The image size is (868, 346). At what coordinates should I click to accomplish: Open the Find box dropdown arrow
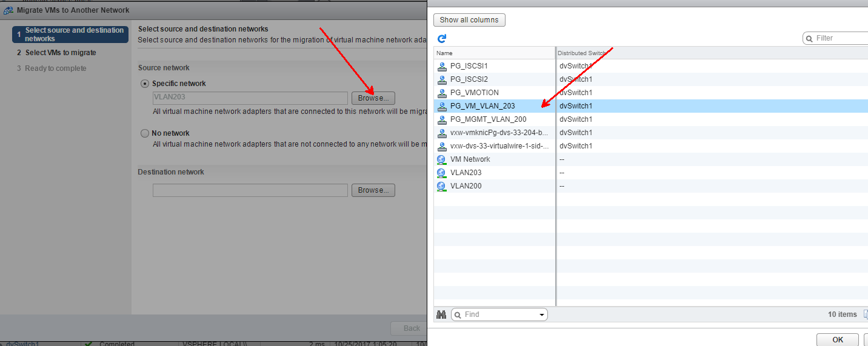point(541,315)
